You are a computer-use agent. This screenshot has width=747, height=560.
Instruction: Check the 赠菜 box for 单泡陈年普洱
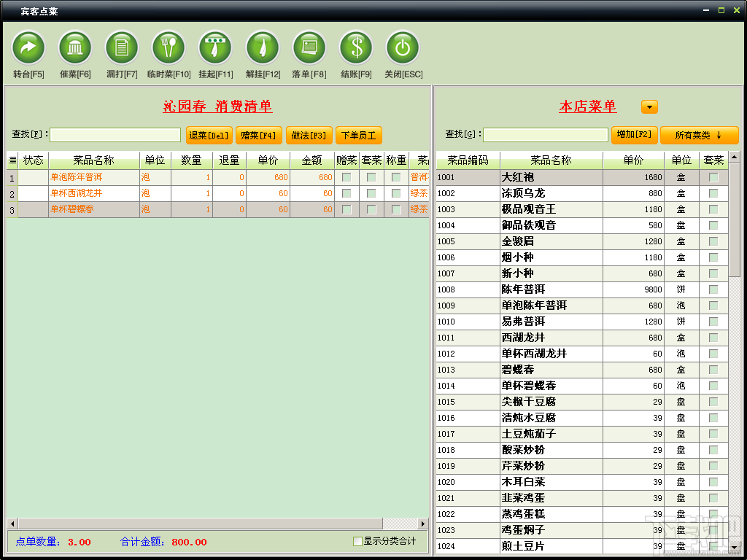click(347, 177)
